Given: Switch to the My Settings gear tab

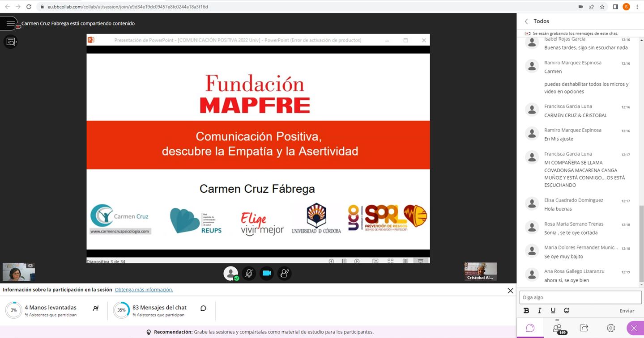Looking at the screenshot, I should click(x=611, y=328).
